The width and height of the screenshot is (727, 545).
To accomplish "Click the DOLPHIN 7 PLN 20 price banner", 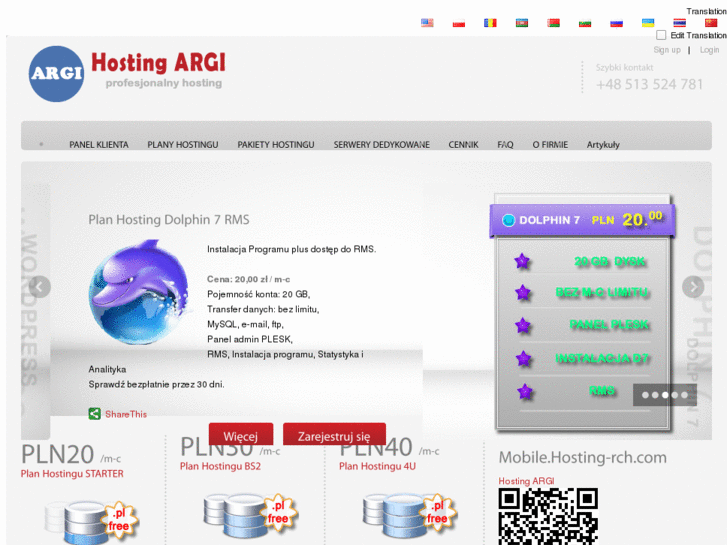I will pyautogui.click(x=582, y=220).
